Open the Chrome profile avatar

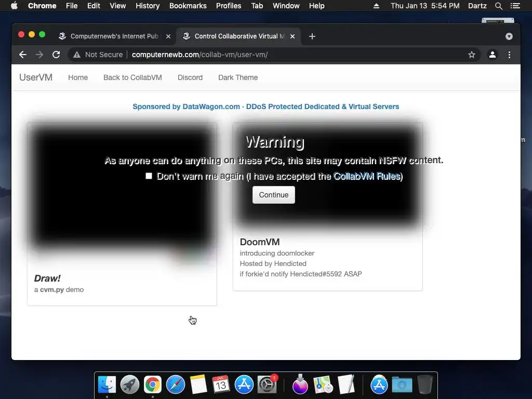(493, 55)
